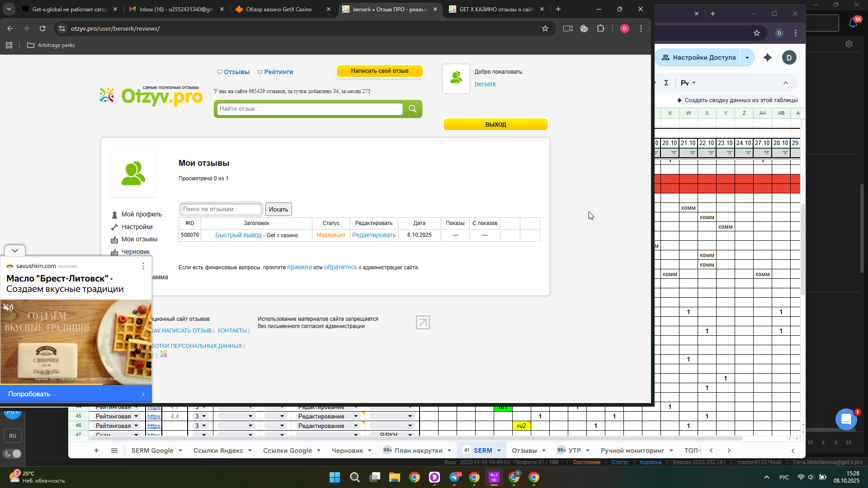Open Редактирование dropdown in row 45
This screenshot has width=868, height=488.
click(356, 416)
